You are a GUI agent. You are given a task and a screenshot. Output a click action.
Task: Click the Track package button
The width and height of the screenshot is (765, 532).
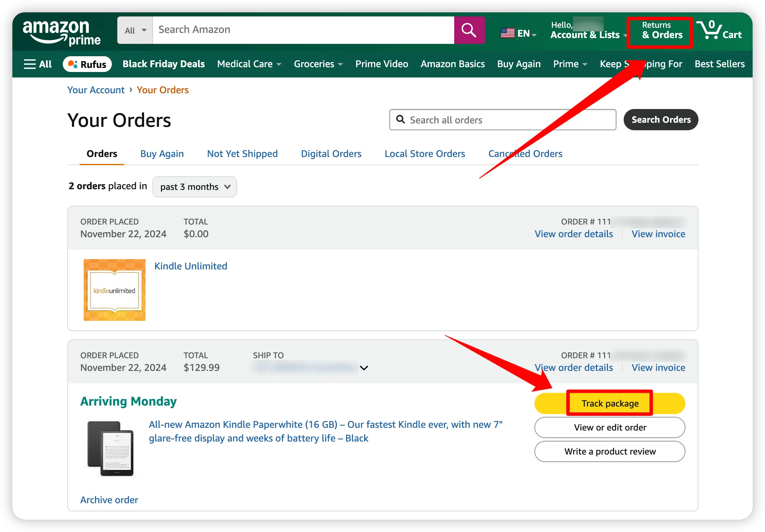pyautogui.click(x=610, y=403)
